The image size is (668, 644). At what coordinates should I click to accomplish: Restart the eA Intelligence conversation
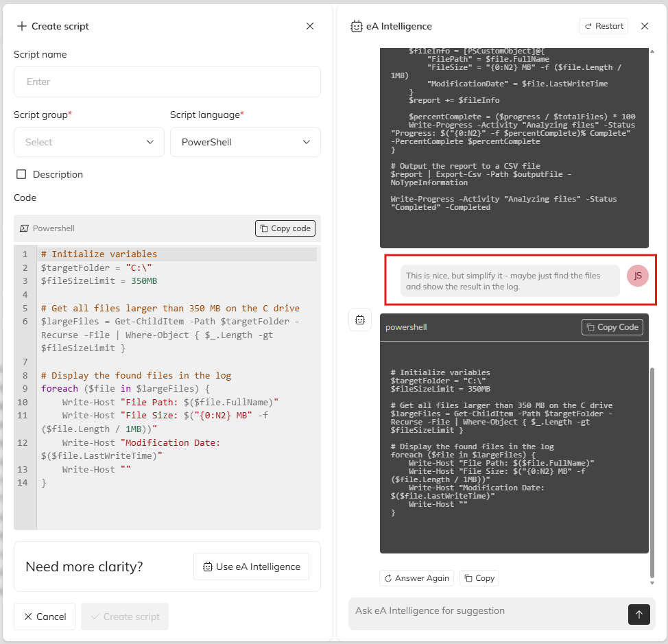604,26
